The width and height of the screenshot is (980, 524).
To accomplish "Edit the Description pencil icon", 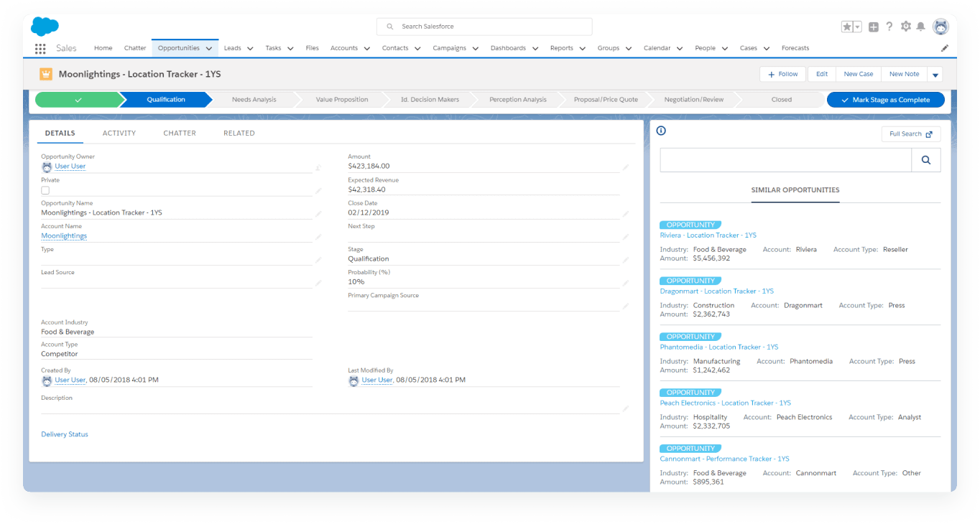I will (625, 408).
